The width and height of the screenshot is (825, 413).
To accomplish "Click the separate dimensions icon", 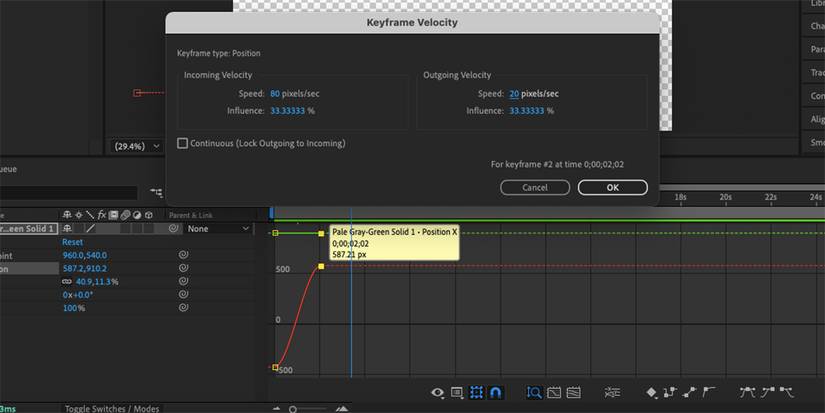I will point(612,392).
